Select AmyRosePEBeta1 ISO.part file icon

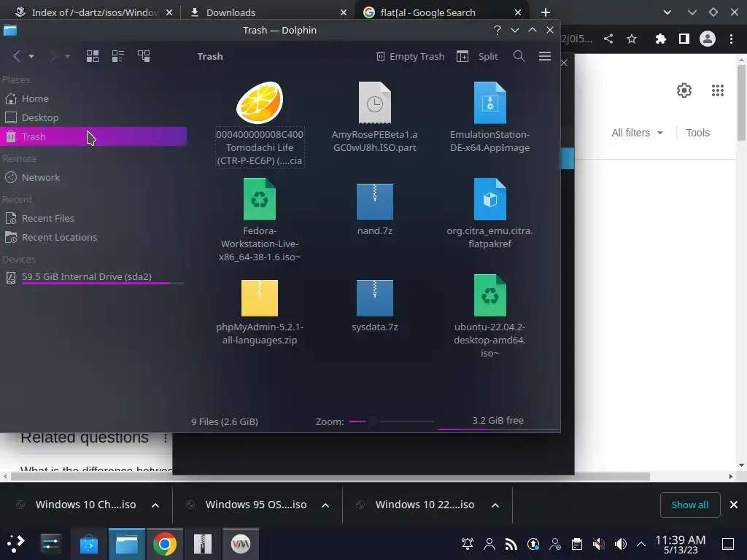[375, 103]
